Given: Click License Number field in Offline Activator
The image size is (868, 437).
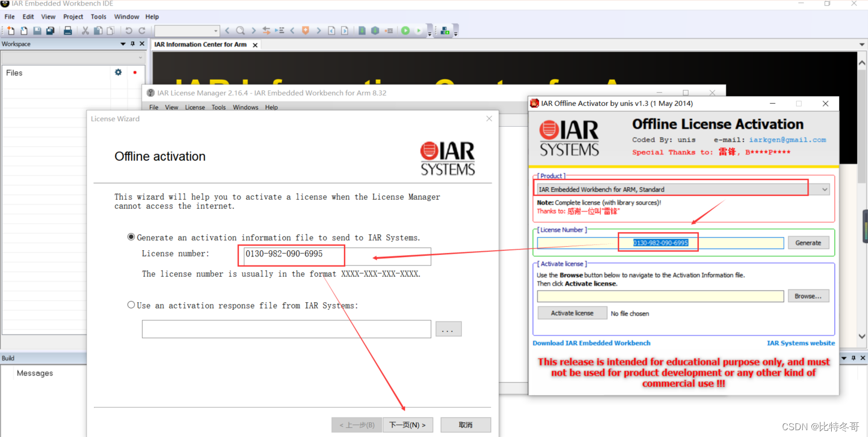Looking at the screenshot, I should (x=660, y=243).
